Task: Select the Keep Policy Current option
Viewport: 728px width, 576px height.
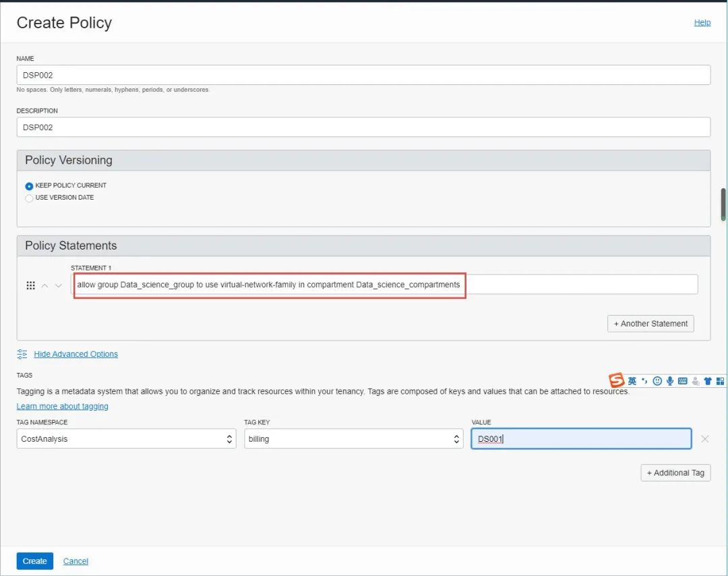Action: [29, 186]
